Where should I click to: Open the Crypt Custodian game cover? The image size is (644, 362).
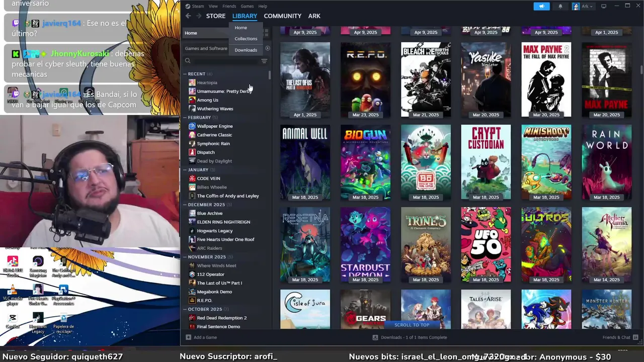(x=486, y=162)
